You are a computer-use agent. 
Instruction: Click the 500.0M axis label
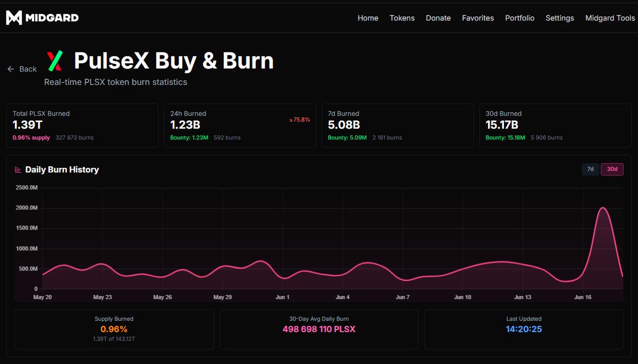click(28, 269)
